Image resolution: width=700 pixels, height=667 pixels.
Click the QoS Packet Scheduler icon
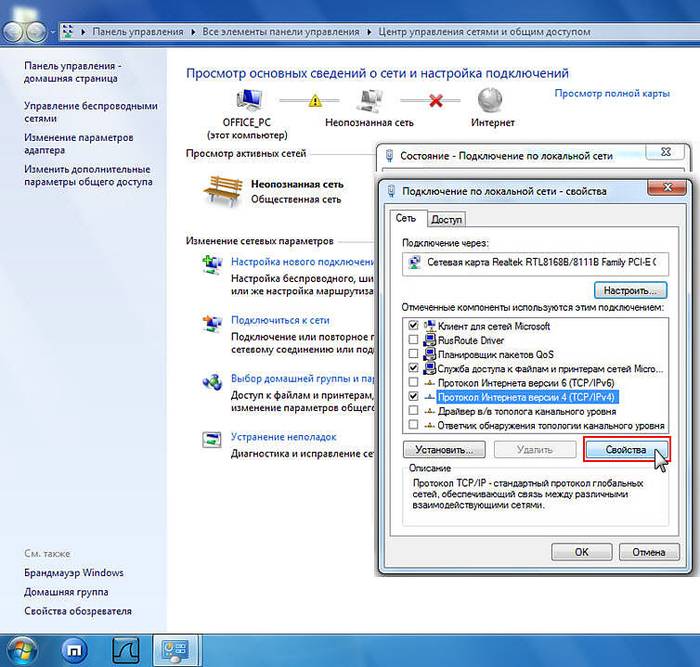coord(429,354)
